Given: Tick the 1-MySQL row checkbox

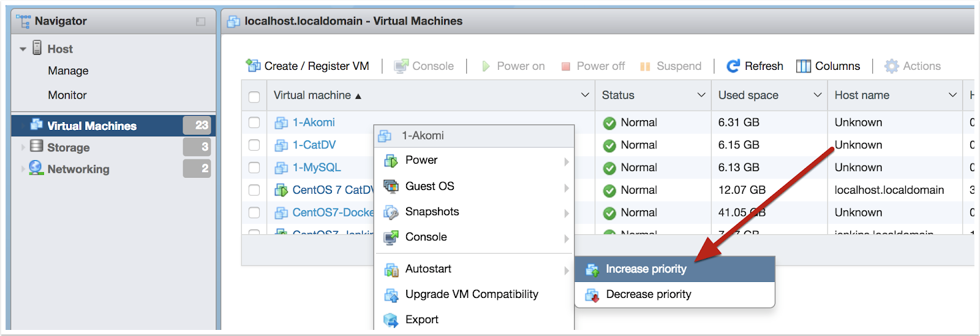Looking at the screenshot, I should coord(254,168).
